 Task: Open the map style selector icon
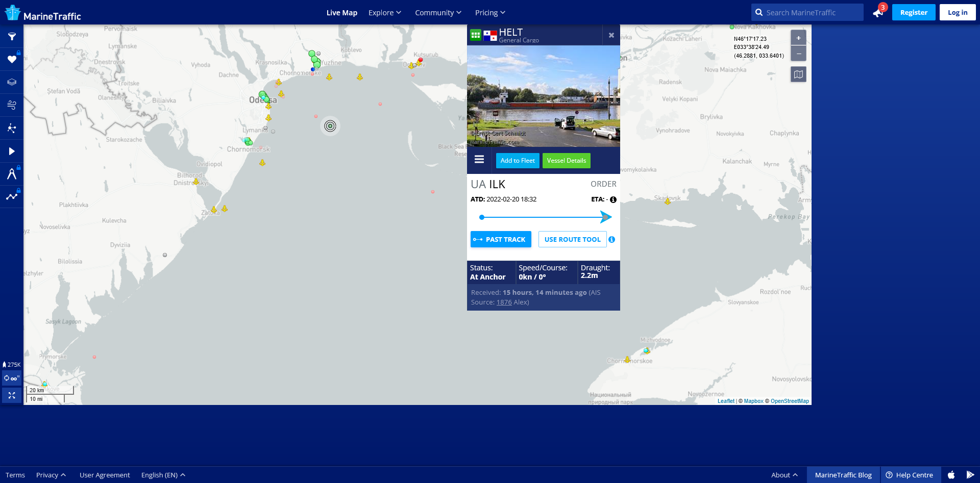pyautogui.click(x=798, y=74)
